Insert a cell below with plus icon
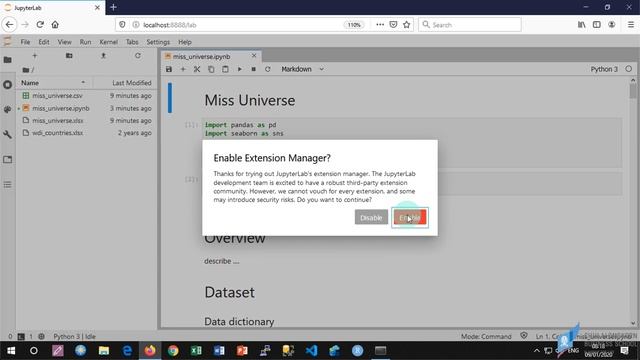 183,69
